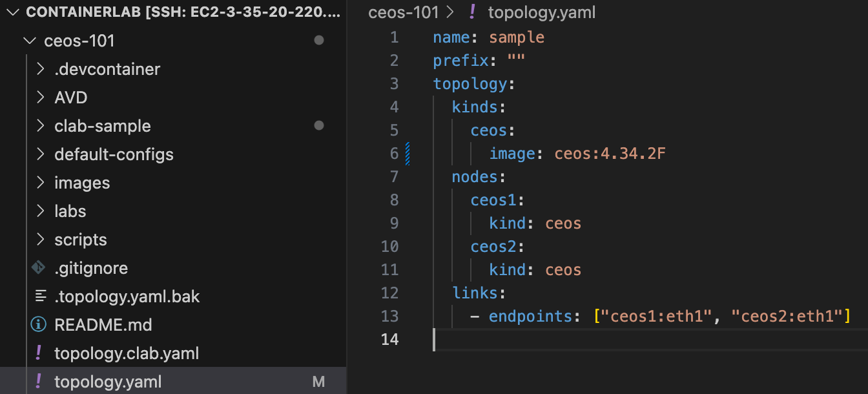Screen dimensions: 868x394
Task: Expand the clab-sample folder chevron
Action: pyautogui.click(x=41, y=126)
